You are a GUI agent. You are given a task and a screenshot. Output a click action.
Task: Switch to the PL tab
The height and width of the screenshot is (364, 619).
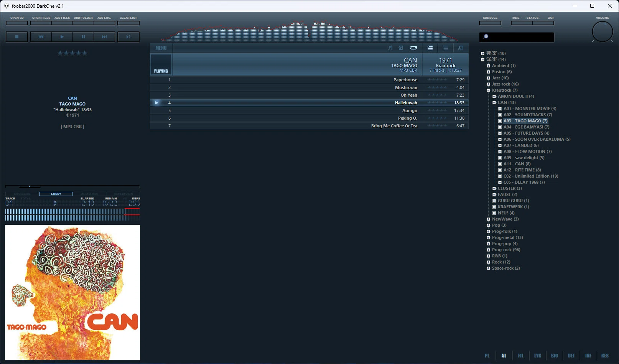pyautogui.click(x=487, y=356)
